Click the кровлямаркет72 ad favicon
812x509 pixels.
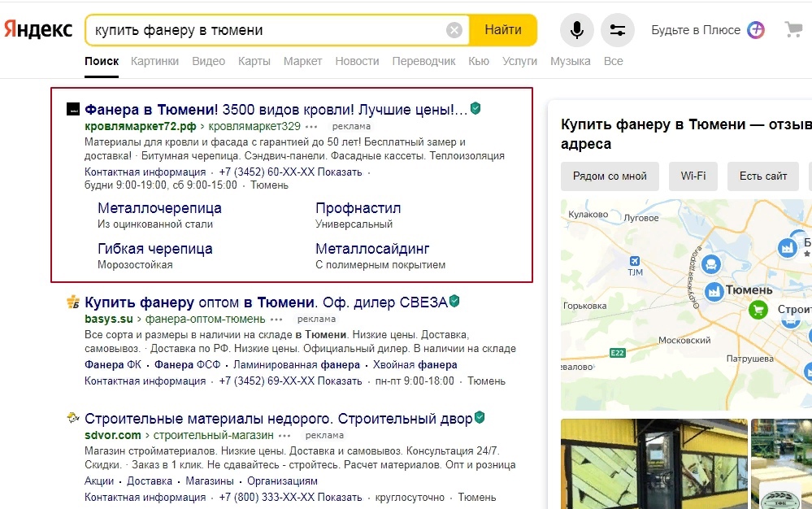[73, 109]
